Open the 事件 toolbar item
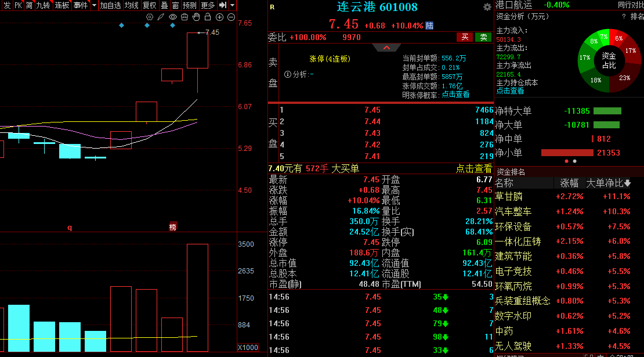Screen dimensions: 644x357 (x=81, y=5)
